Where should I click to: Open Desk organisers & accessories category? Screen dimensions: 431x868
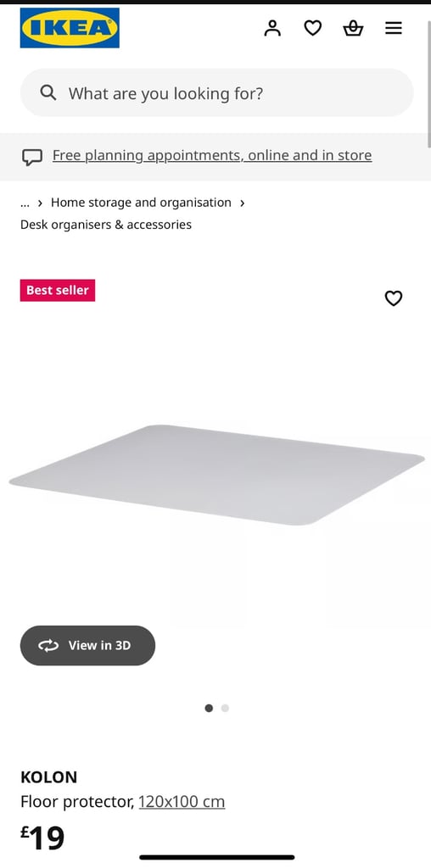tap(106, 225)
